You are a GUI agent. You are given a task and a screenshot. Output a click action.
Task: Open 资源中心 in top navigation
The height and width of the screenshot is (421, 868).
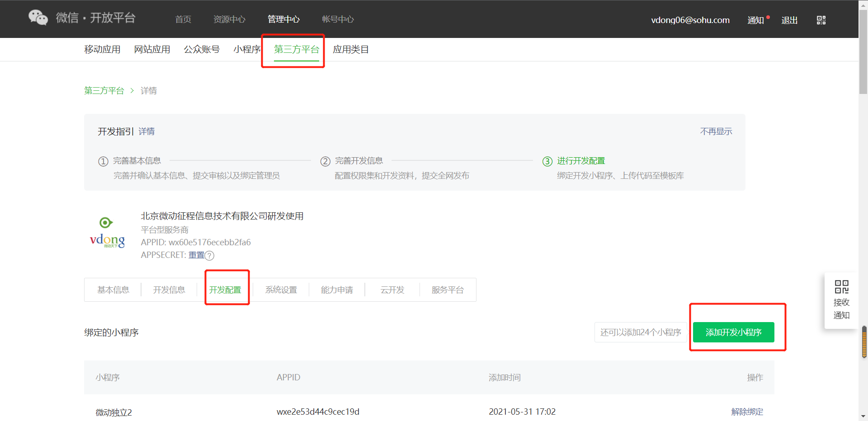pyautogui.click(x=229, y=19)
